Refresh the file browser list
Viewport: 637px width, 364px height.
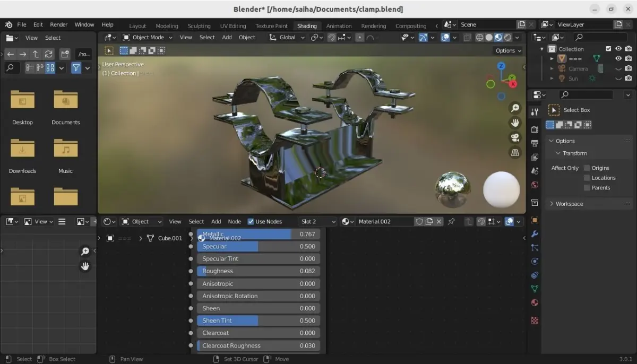click(48, 54)
